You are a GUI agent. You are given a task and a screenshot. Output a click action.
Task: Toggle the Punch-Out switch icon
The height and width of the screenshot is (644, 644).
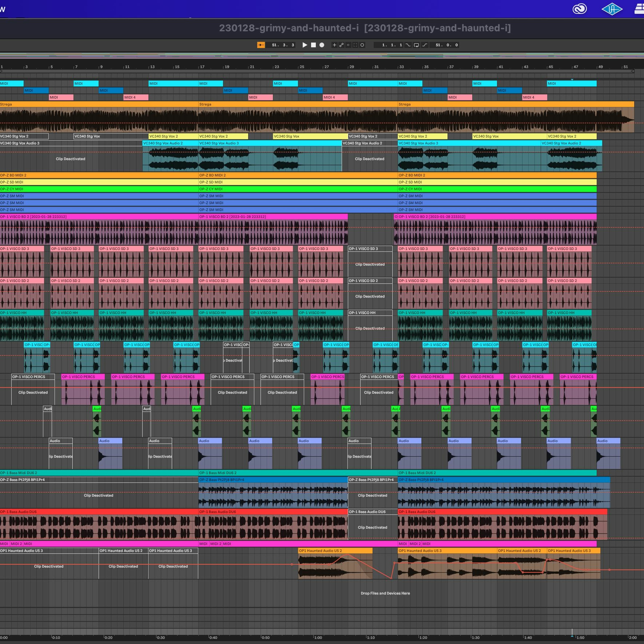tap(425, 45)
